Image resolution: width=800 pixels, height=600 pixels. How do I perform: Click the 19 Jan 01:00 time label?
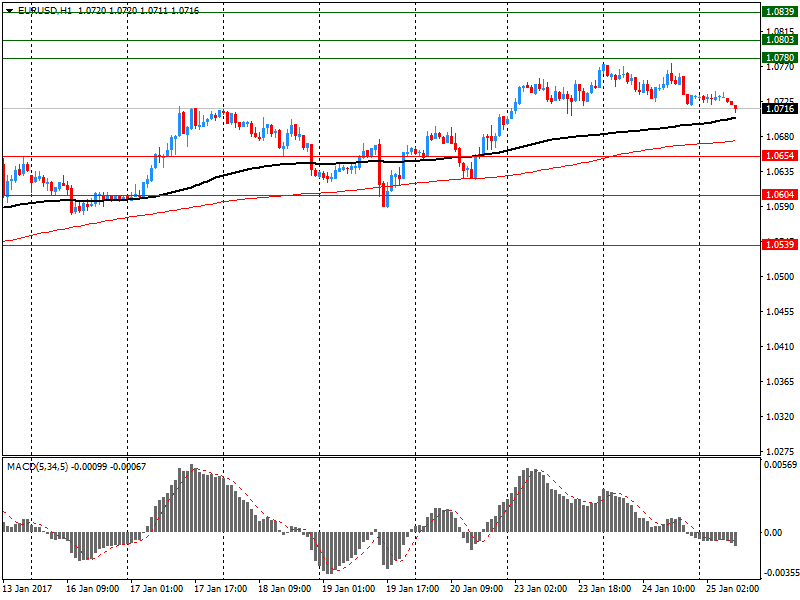pos(348,589)
